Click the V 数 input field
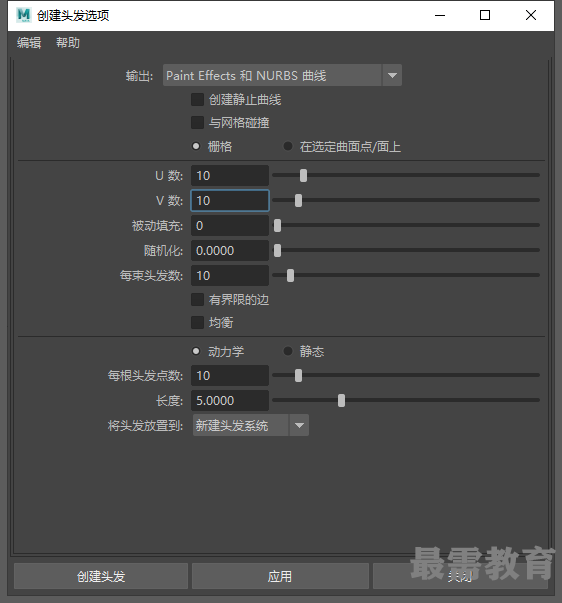This screenshot has width=562, height=603. 230,200
